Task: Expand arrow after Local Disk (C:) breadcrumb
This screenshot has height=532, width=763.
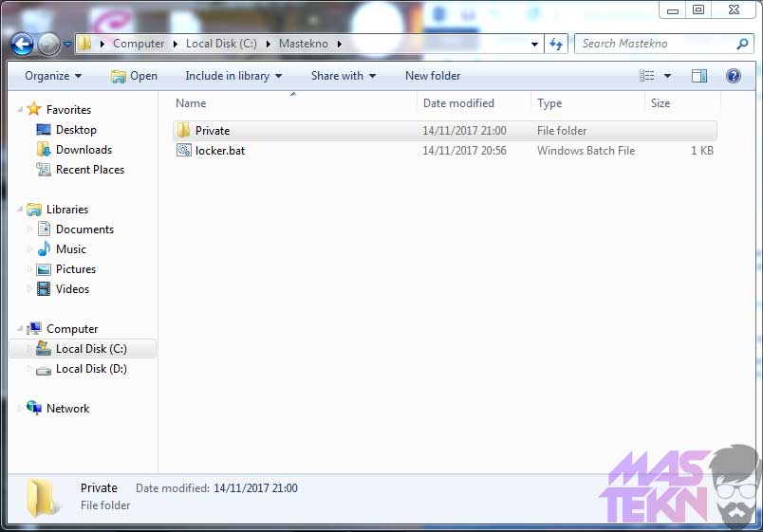Action: tap(269, 44)
